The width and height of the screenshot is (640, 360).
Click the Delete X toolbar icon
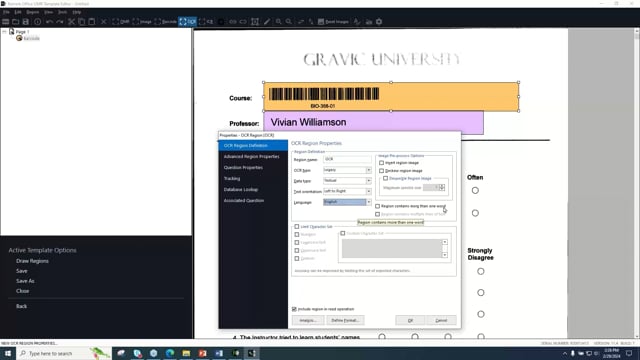click(x=104, y=22)
